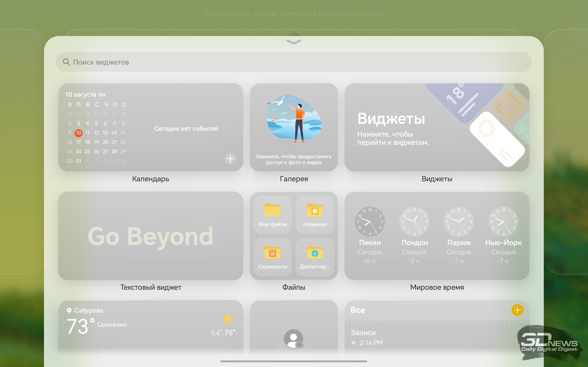This screenshot has height=367, width=588.
Task: Tap the Париж clock face
Action: 459,222
